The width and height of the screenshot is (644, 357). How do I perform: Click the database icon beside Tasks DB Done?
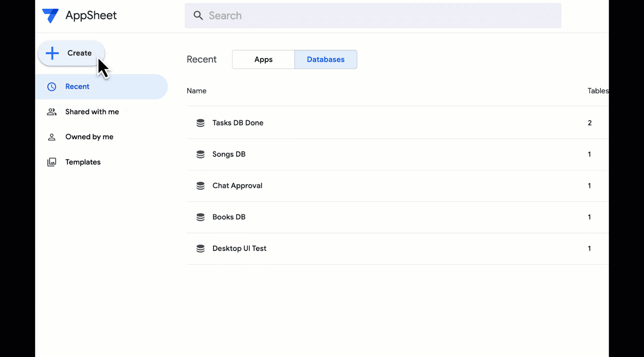200,123
